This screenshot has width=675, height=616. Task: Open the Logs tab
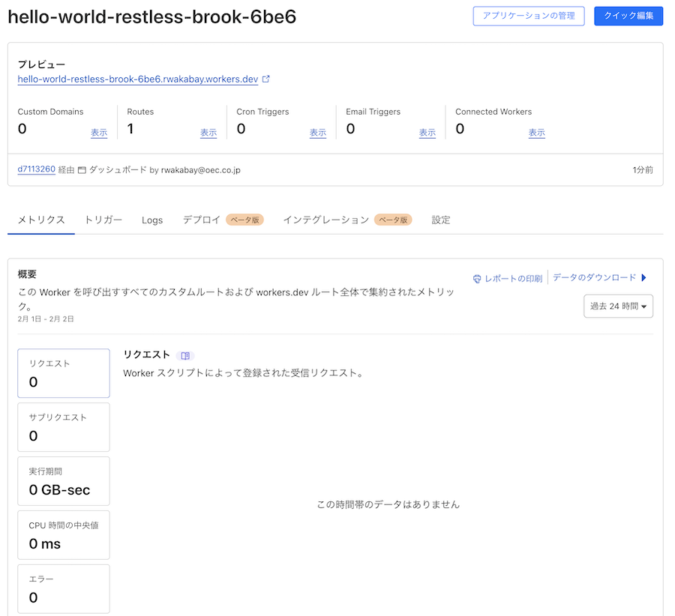tap(152, 220)
